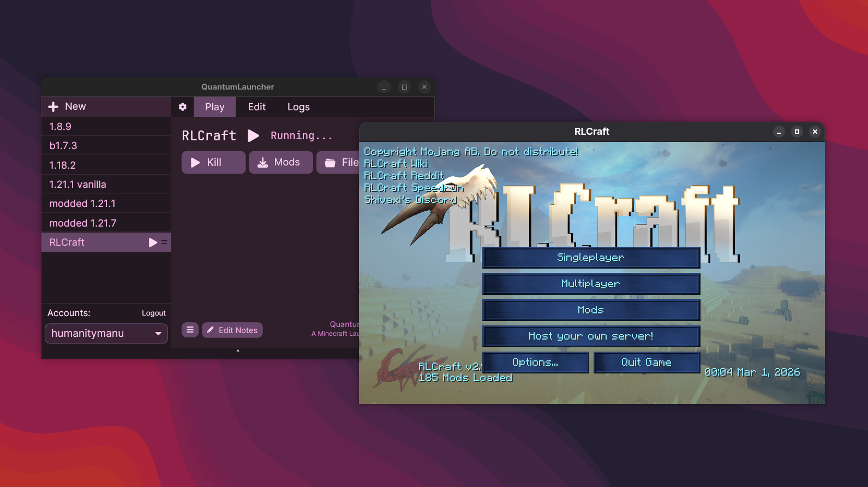
Task: Select the b1.7.3 instance
Action: tap(106, 146)
